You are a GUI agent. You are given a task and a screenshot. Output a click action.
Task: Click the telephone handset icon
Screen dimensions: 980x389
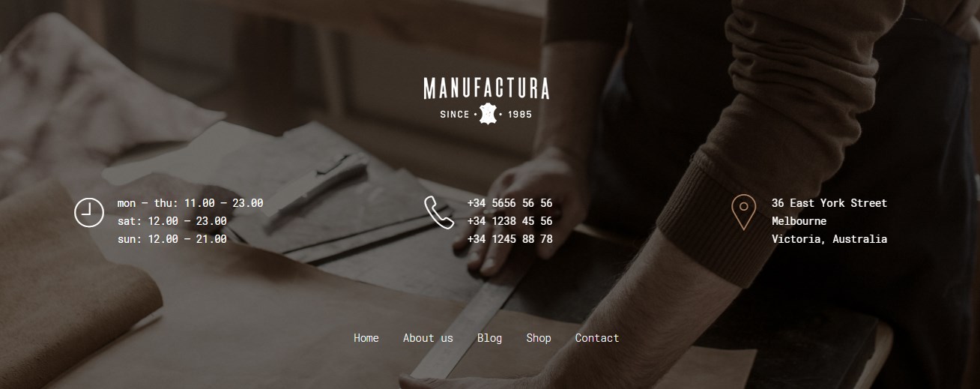[439, 212]
